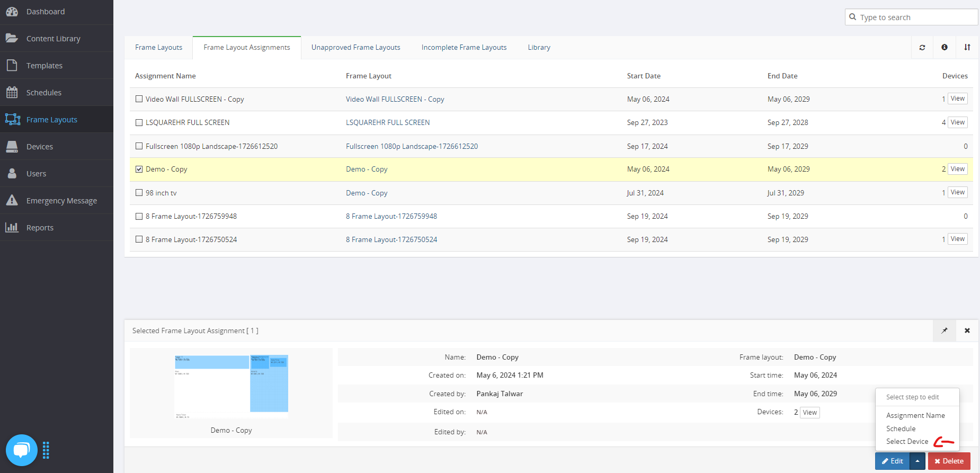Image resolution: width=980 pixels, height=473 pixels.
Task: Open Demo - Copy link in 98 inch tv row
Action: pyautogui.click(x=367, y=193)
